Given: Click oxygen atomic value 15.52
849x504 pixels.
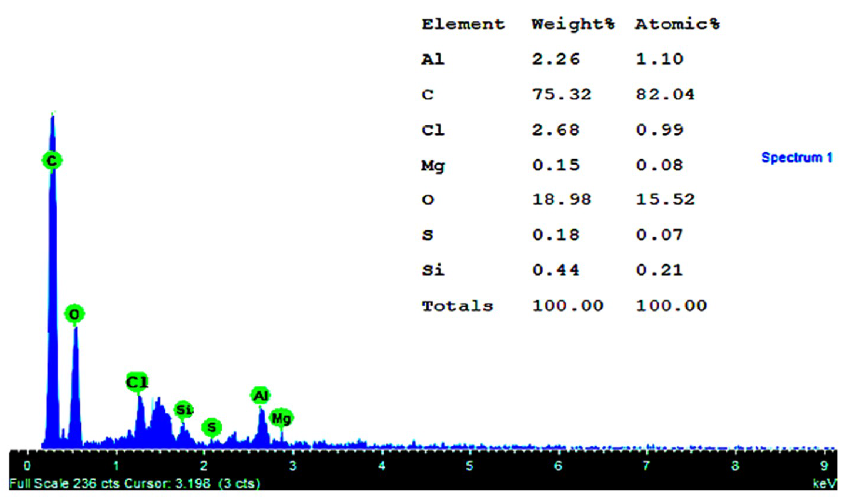Looking at the screenshot, I should 665,199.
